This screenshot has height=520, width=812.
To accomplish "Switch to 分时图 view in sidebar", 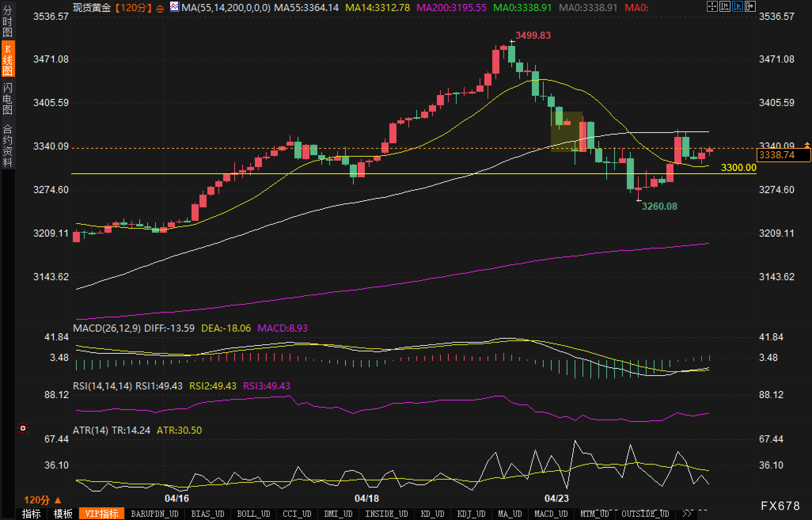I will 8,21.
